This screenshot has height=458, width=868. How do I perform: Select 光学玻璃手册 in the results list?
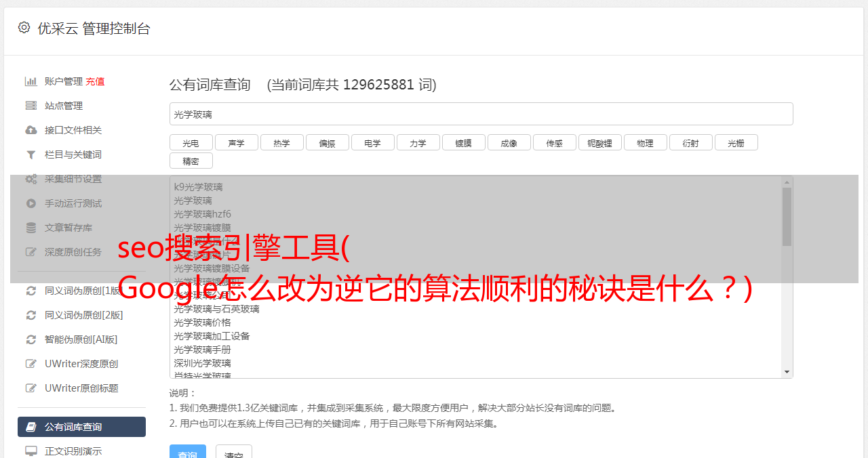[x=202, y=350]
